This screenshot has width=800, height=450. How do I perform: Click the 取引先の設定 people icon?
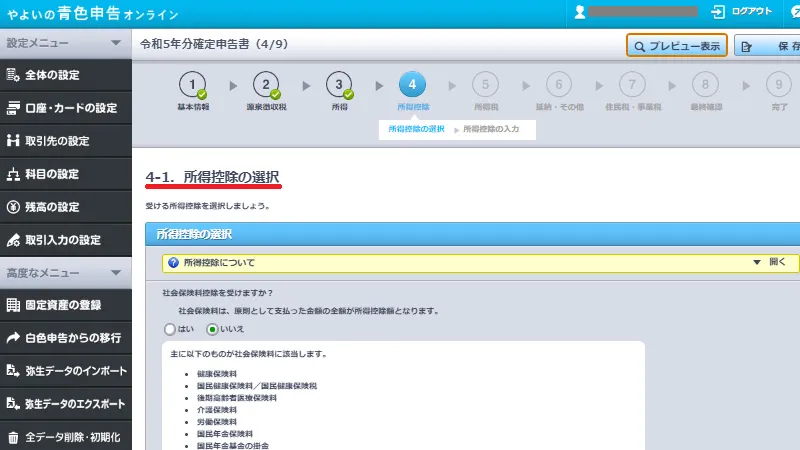point(13,141)
